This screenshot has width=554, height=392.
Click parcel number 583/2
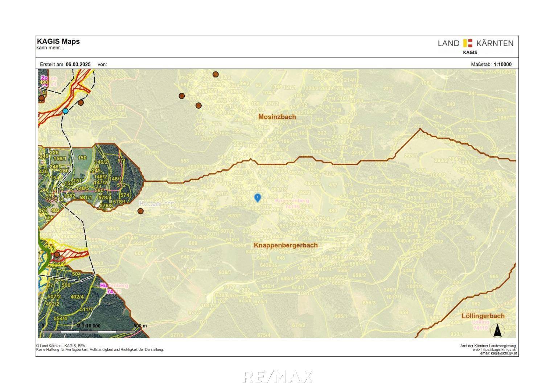[x=113, y=228]
